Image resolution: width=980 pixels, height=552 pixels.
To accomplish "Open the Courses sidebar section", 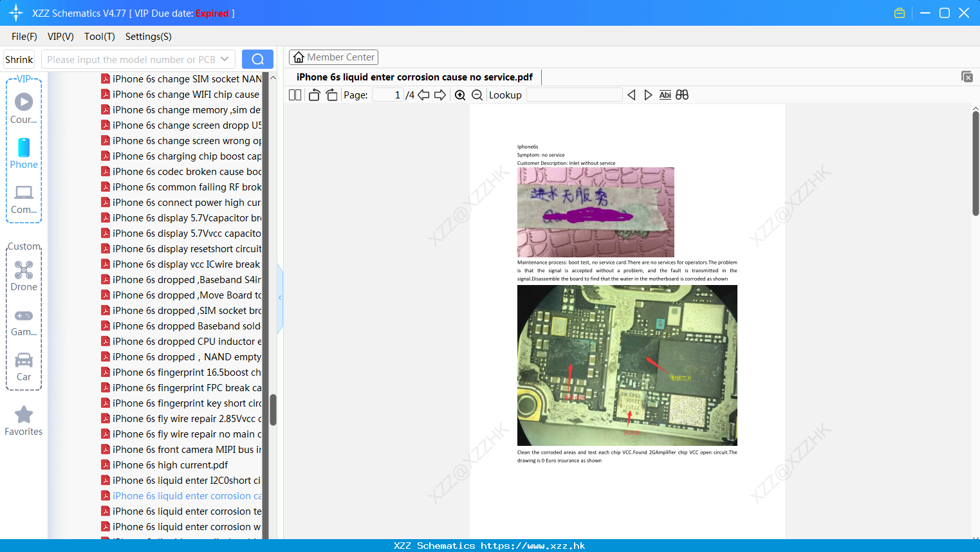I will pyautogui.click(x=24, y=108).
